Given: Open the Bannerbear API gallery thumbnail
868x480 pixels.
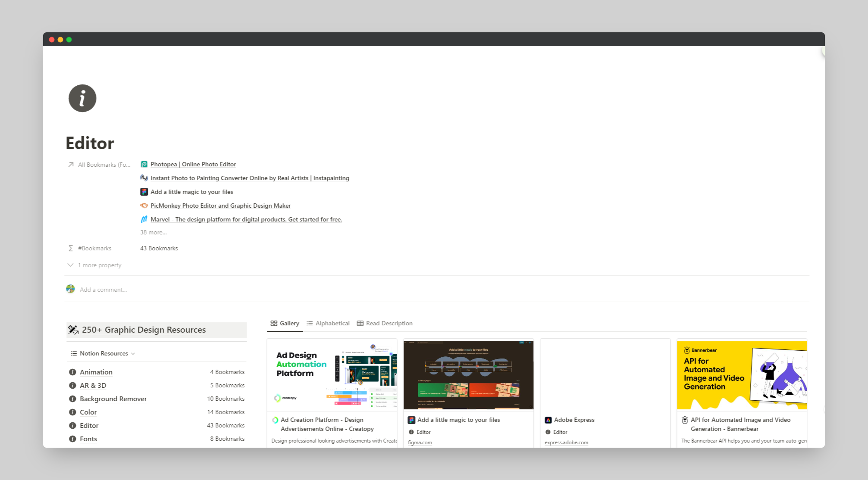Looking at the screenshot, I should (742, 375).
